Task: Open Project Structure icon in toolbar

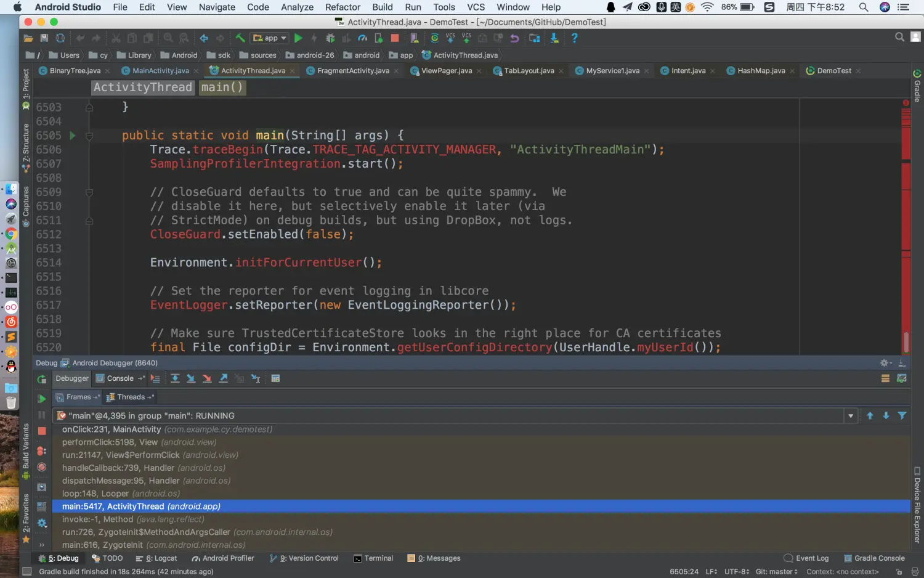Action: click(535, 38)
